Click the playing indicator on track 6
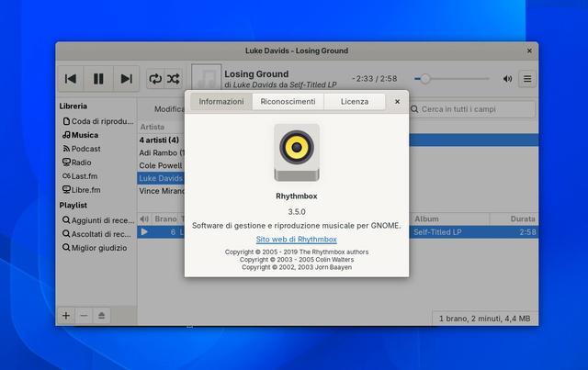Screen dimensions: 588x370 pos(144,232)
